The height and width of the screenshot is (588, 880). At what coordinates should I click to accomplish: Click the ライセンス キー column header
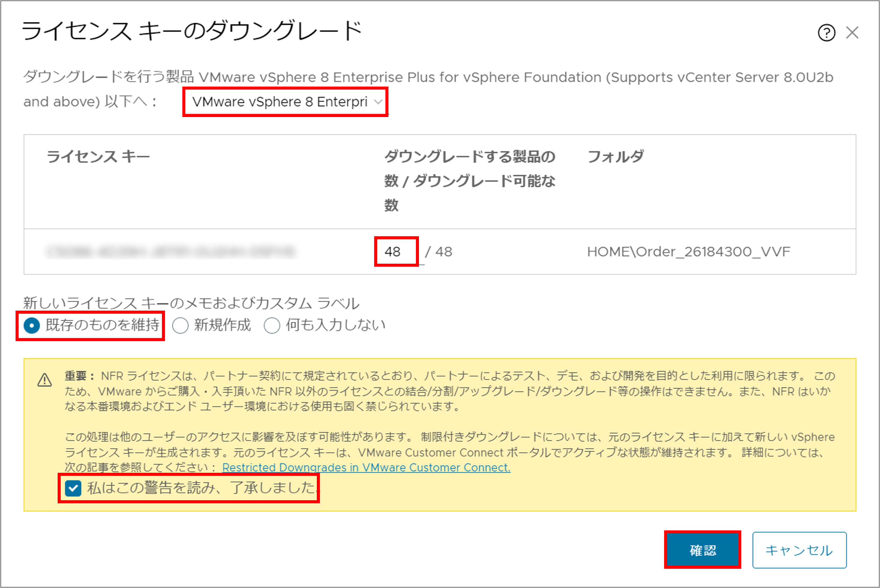pos(98,157)
